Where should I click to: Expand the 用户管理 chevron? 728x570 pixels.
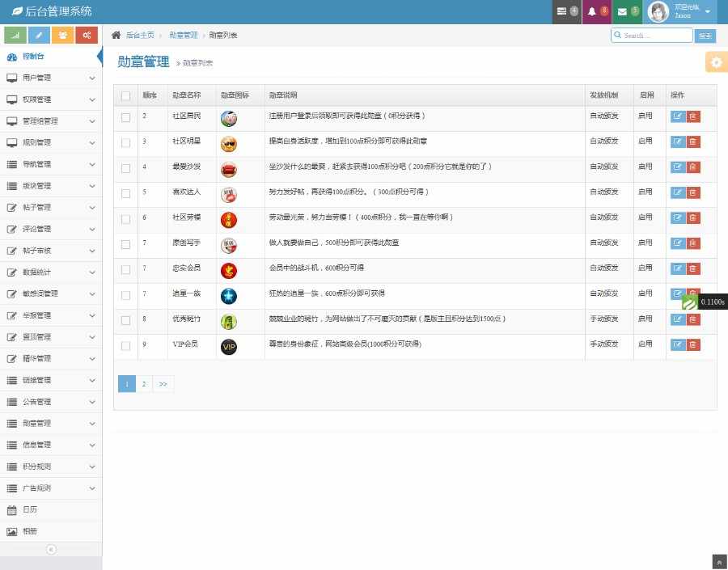92,78
